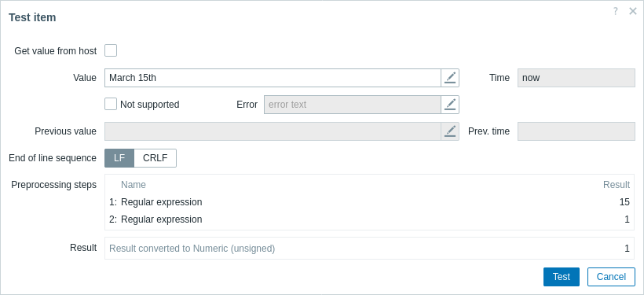
Task: Click the Cancel button
Action: (x=611, y=277)
